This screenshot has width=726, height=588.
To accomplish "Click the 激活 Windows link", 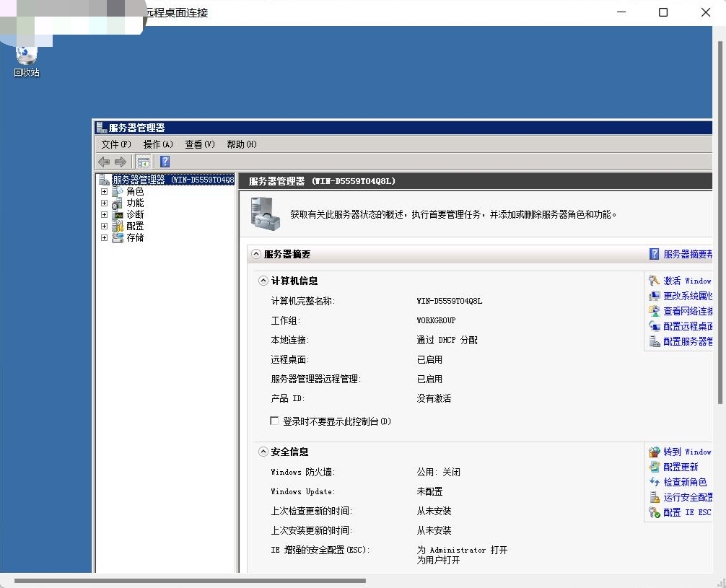I will click(687, 281).
